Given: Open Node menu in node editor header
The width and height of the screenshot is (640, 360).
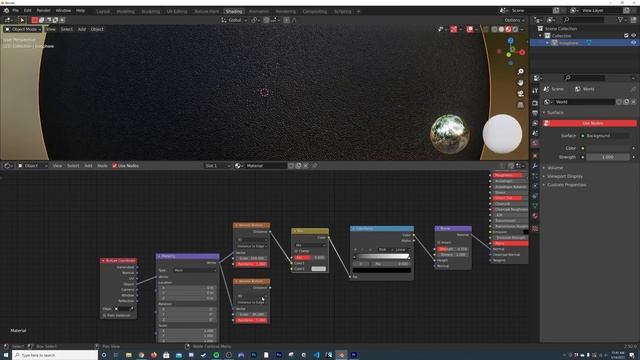Looking at the screenshot, I should tap(102, 166).
